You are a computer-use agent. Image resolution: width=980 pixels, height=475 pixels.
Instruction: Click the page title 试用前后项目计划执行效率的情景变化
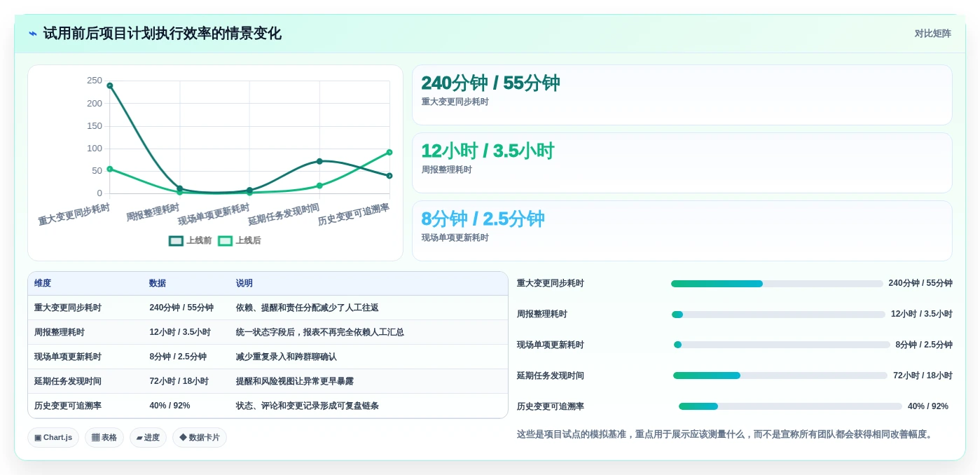[163, 34]
